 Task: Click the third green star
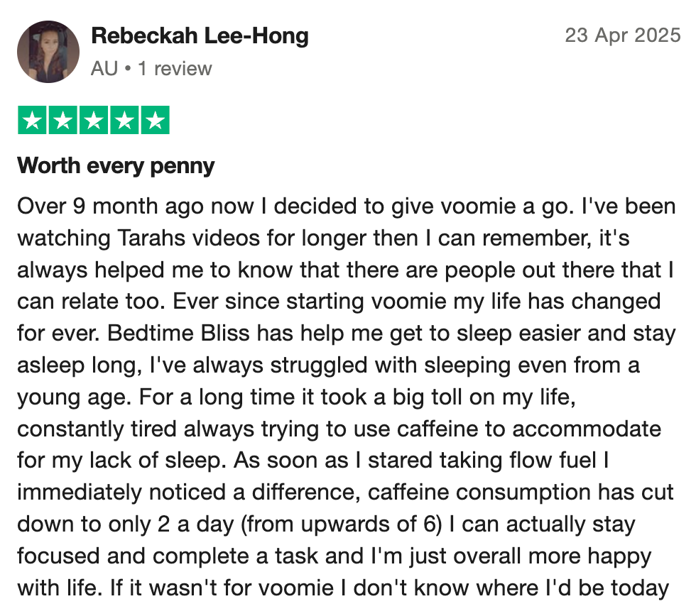coord(93,120)
